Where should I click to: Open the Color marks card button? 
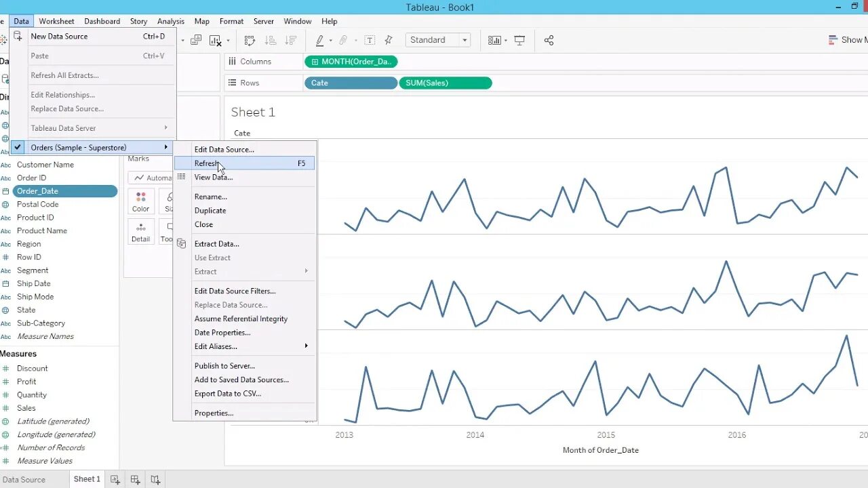coord(141,201)
